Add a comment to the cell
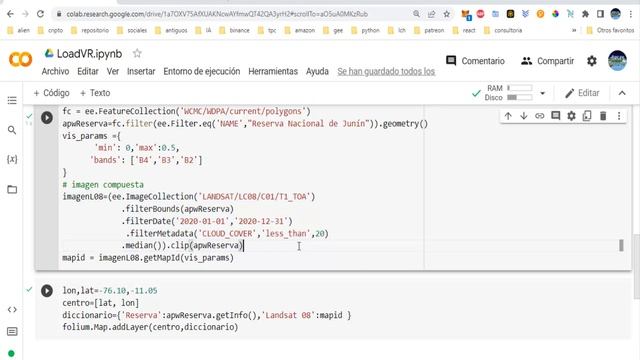This screenshot has width=640, height=360. click(x=556, y=116)
